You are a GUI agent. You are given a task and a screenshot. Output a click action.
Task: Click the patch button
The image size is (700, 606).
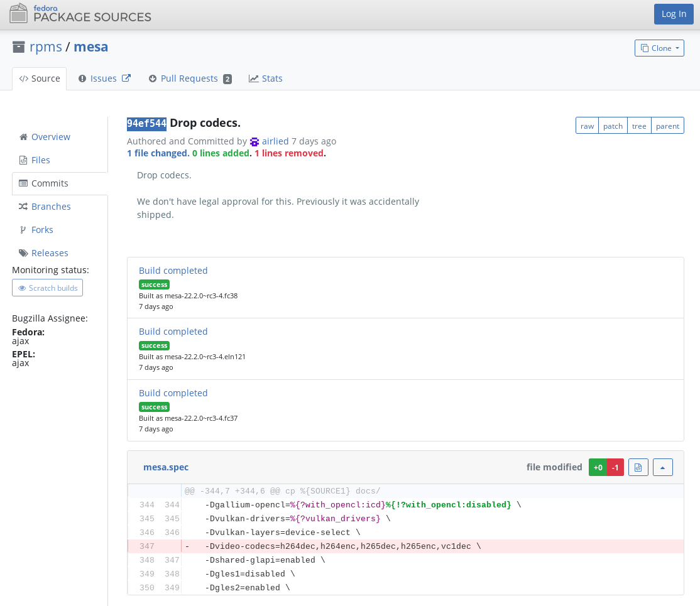point(613,126)
